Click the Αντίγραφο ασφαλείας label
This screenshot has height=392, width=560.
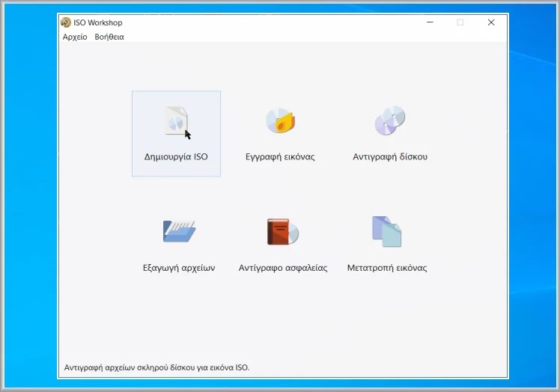click(283, 268)
